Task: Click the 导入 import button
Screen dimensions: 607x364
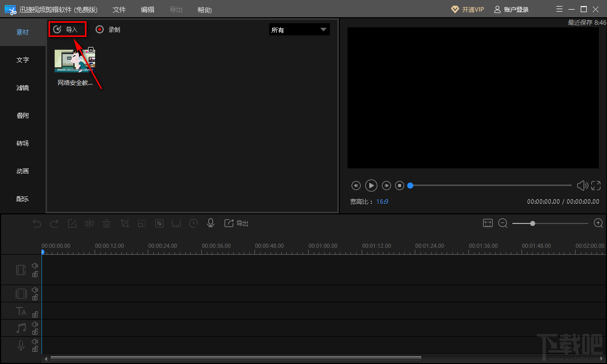Action: [67, 30]
